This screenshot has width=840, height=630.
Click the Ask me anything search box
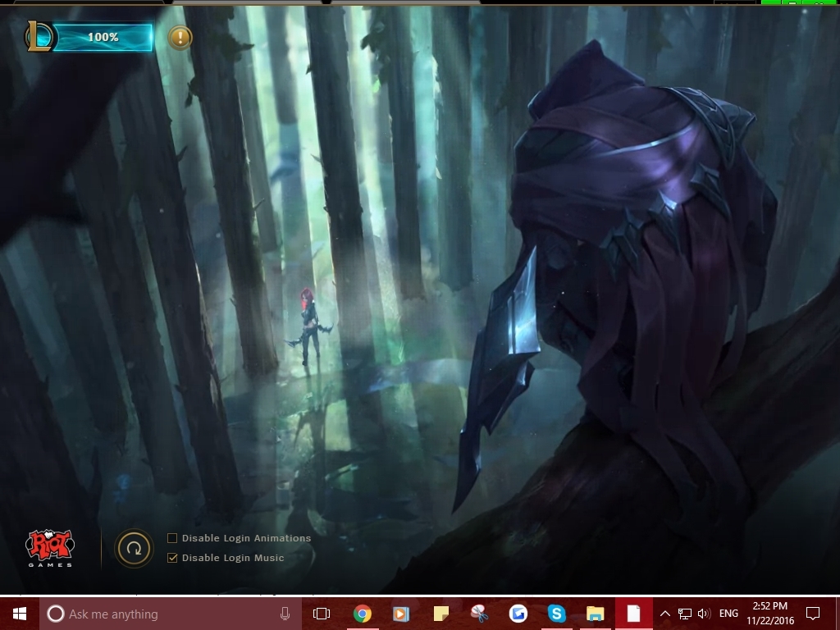pyautogui.click(x=171, y=614)
